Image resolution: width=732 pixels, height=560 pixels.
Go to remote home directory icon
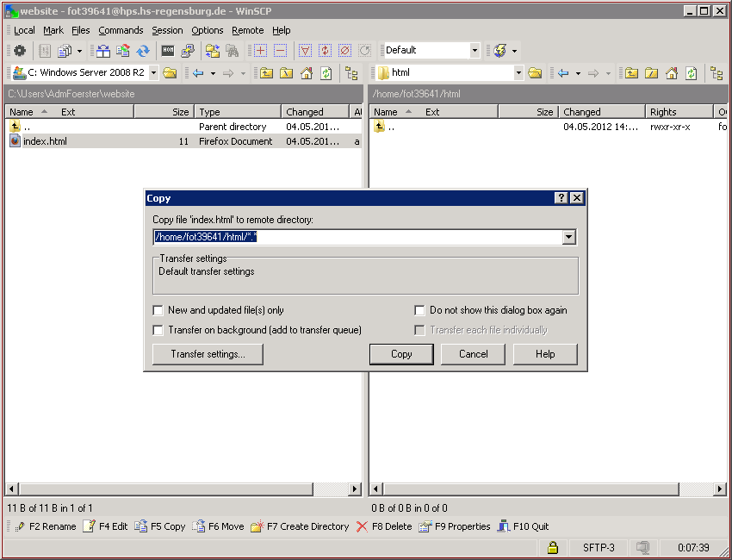click(672, 73)
